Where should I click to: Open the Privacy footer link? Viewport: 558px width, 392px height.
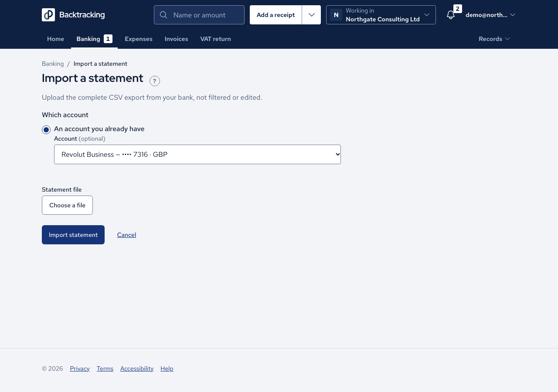click(x=80, y=368)
